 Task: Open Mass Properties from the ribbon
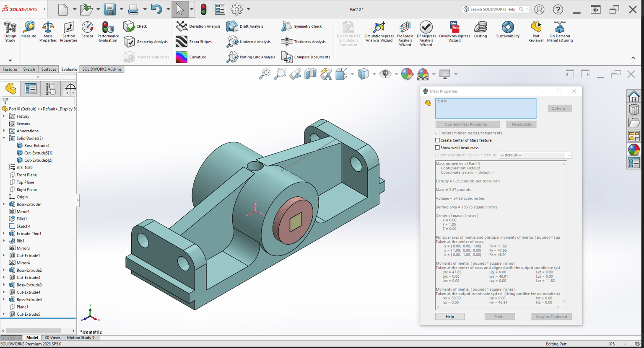coord(48,32)
